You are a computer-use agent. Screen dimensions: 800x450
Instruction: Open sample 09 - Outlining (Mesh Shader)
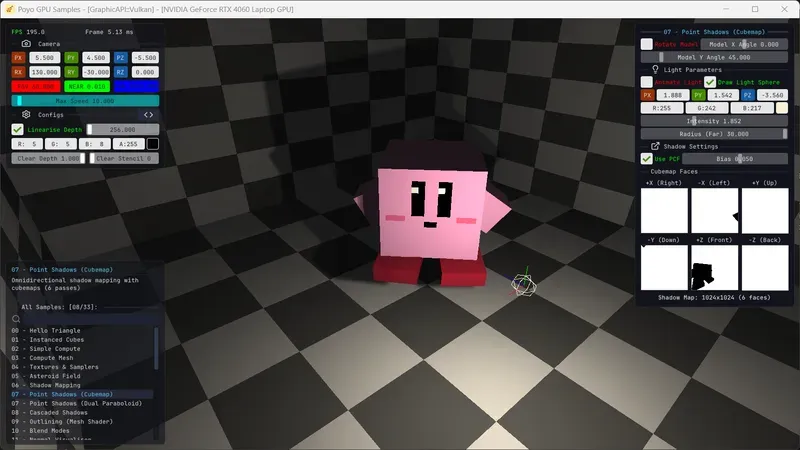[82, 422]
